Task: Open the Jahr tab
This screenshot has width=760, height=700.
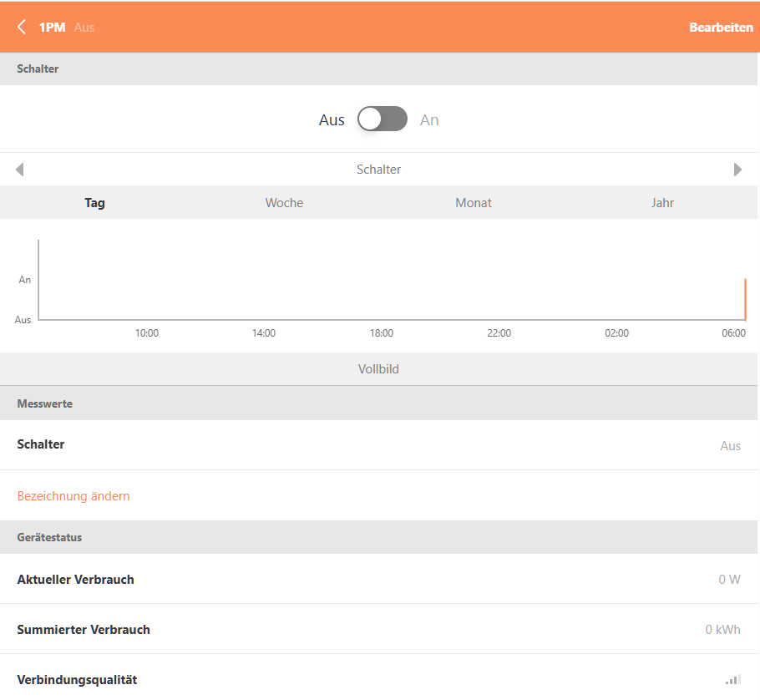Action: tap(662, 203)
